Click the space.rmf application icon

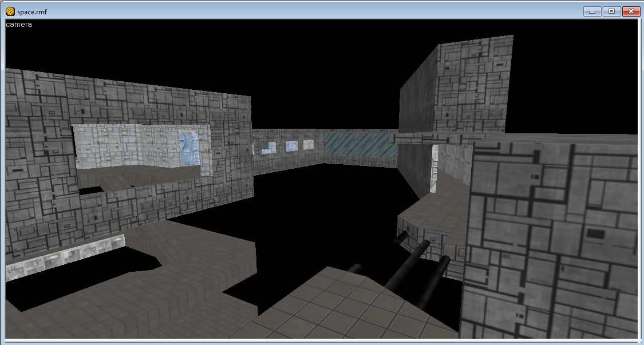[x=10, y=11]
